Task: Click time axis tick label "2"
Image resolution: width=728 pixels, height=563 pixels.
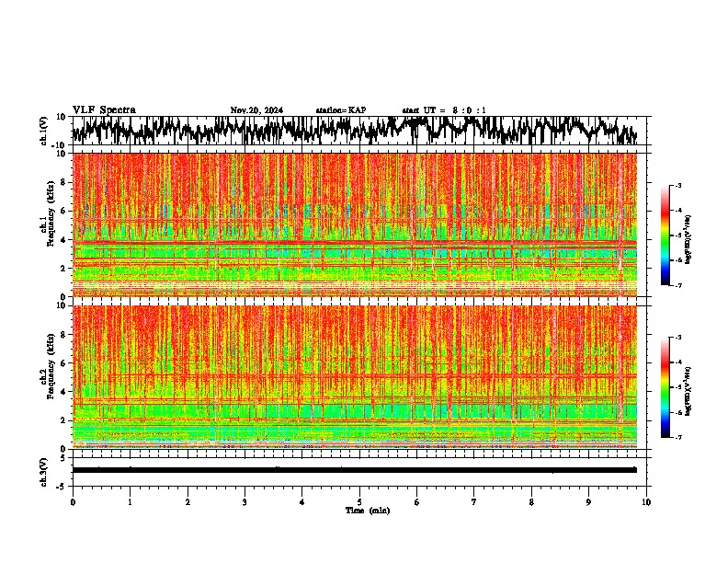Action: (x=188, y=502)
